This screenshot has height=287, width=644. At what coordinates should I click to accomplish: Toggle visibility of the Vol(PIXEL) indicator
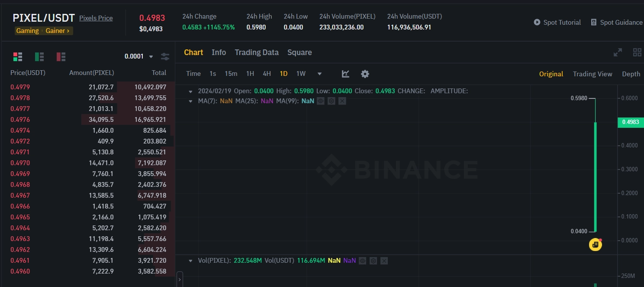363,261
